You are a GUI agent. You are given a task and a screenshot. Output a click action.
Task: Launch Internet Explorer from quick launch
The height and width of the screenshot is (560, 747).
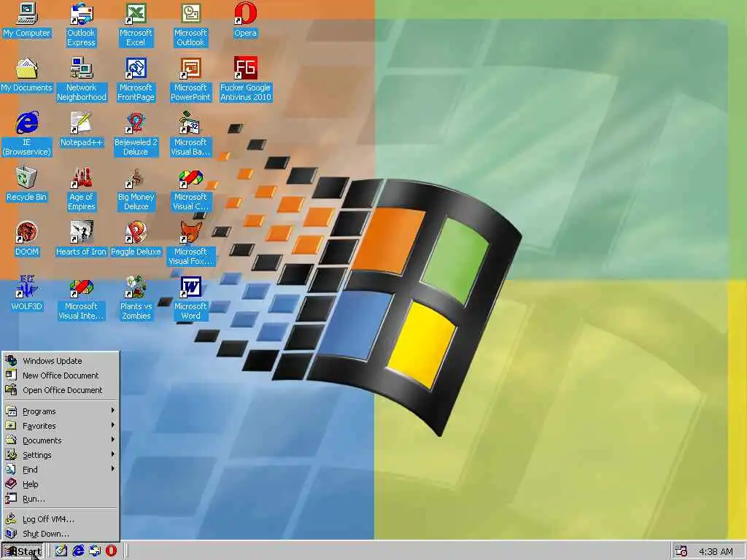pos(78,551)
